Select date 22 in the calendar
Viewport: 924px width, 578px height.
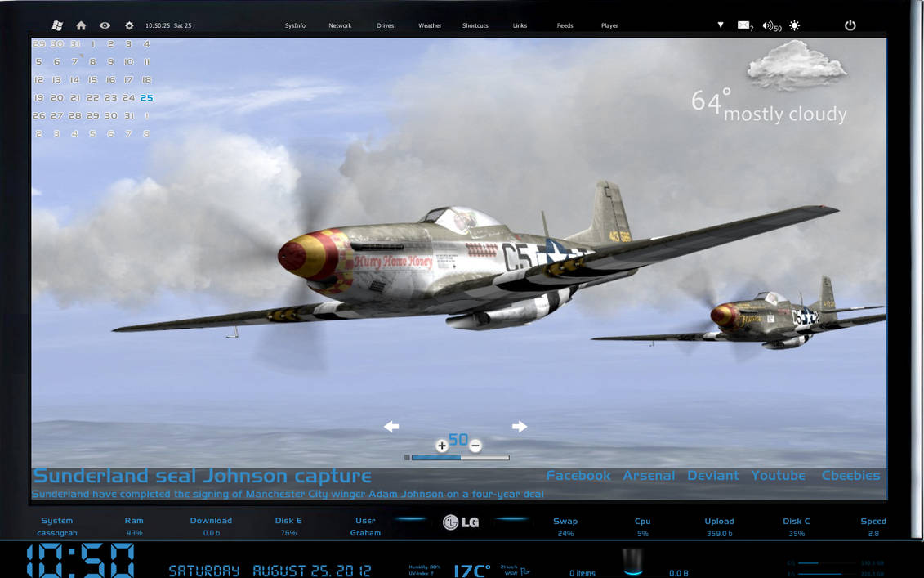(x=92, y=98)
